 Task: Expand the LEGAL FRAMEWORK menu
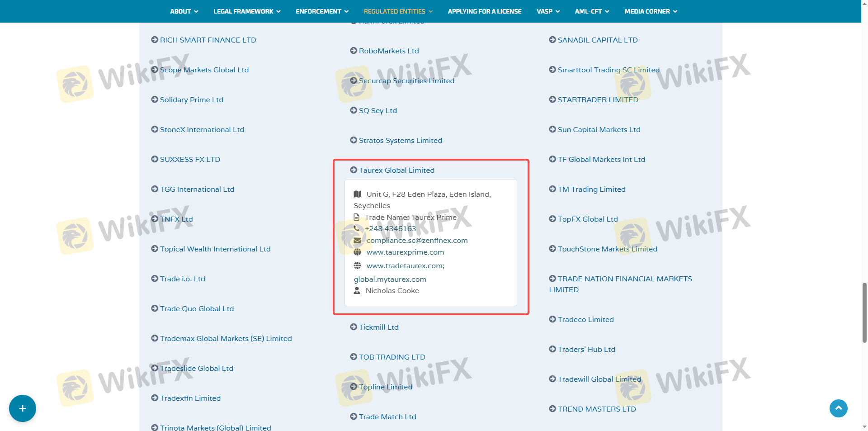[x=247, y=11]
